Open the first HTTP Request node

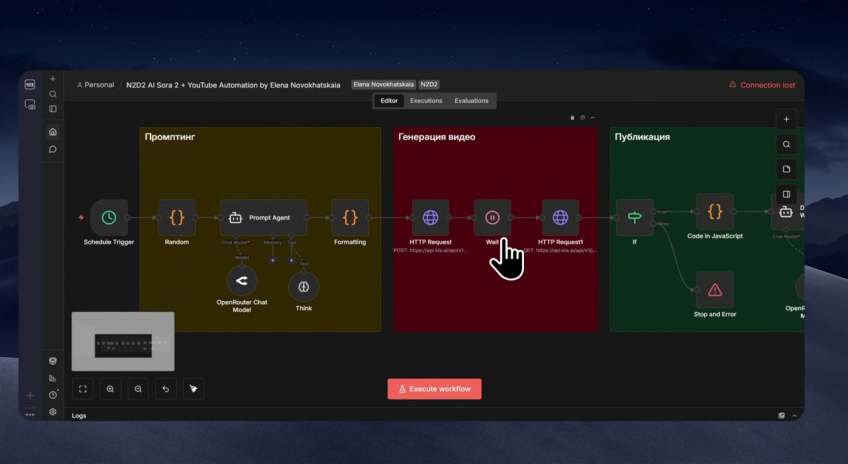tap(430, 217)
